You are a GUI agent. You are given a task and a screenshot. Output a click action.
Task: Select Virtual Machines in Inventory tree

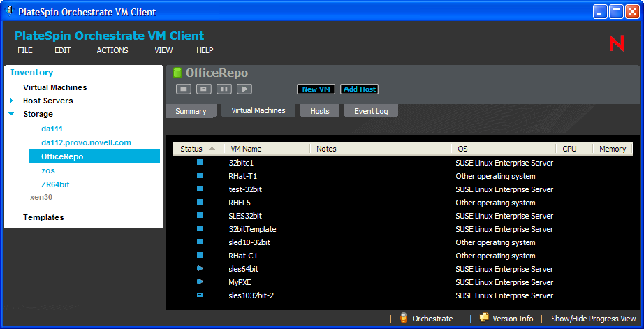pyautogui.click(x=55, y=87)
